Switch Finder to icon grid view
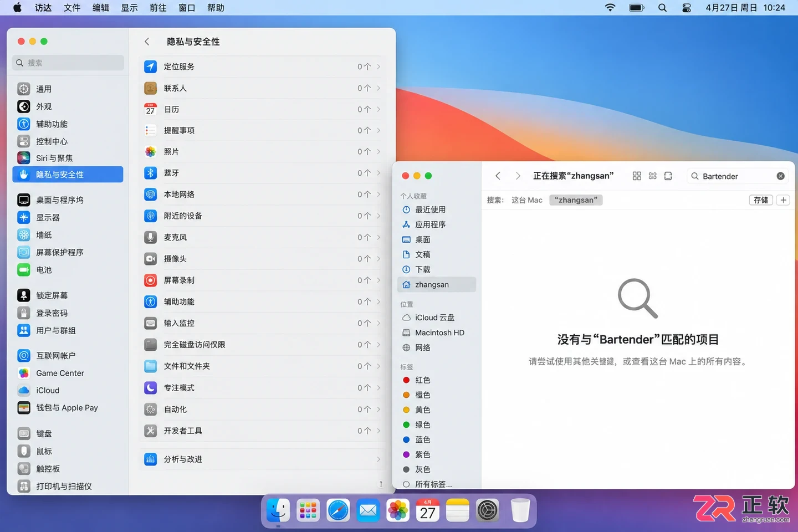 637,176
